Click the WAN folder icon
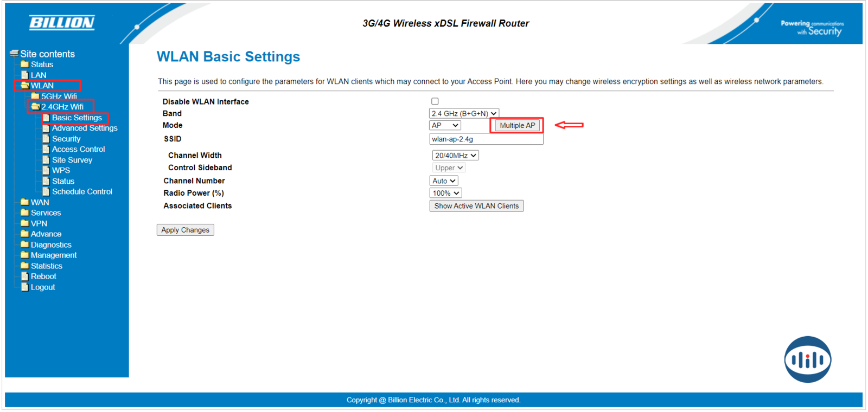 (x=24, y=202)
